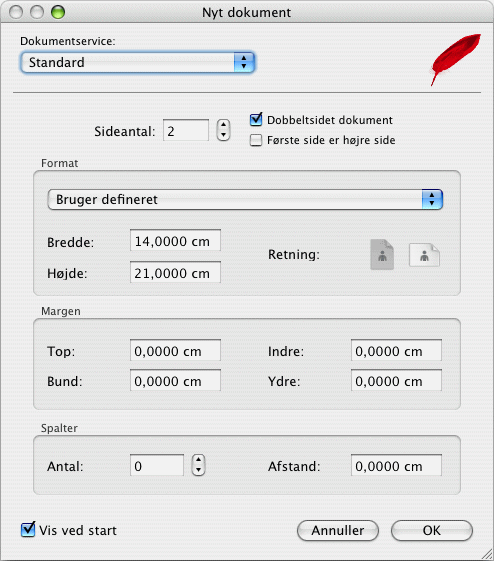
Task: Click the Annuller button
Action: [x=338, y=531]
